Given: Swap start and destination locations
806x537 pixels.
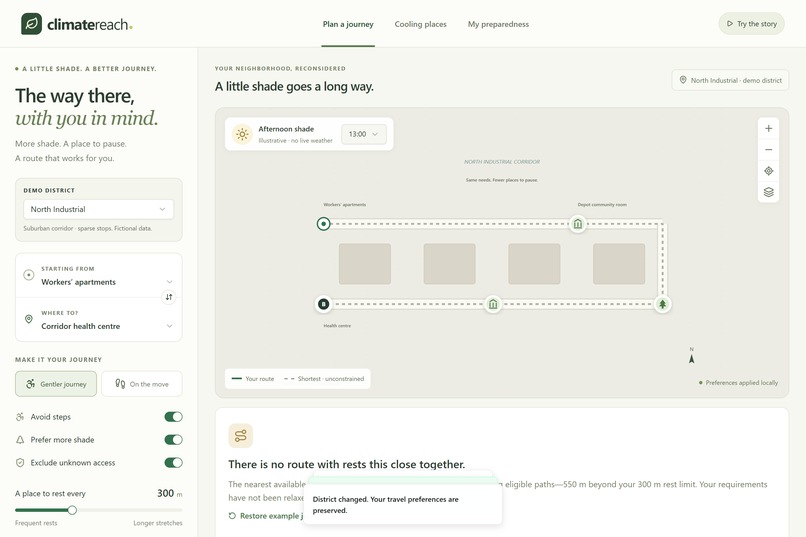Looking at the screenshot, I should click(169, 297).
